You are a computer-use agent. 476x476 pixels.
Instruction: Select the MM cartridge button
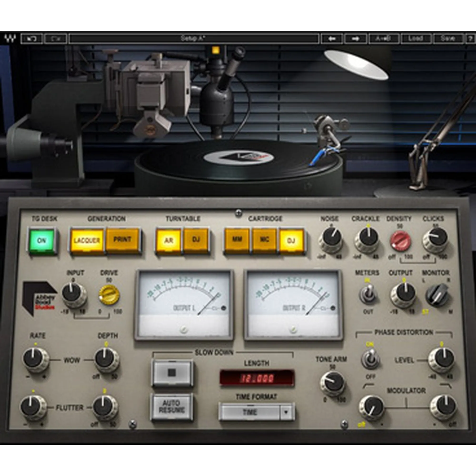click(237, 240)
